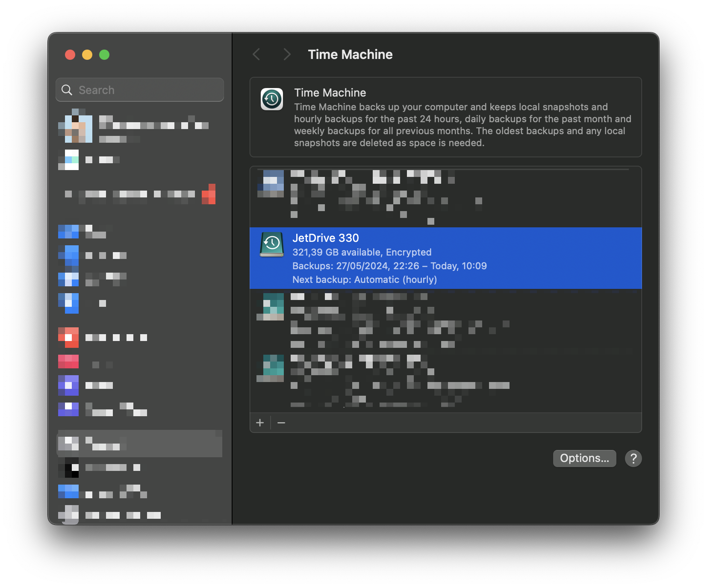Click the magnifying glass search icon
Screen dimensions: 707x588
[x=67, y=90]
